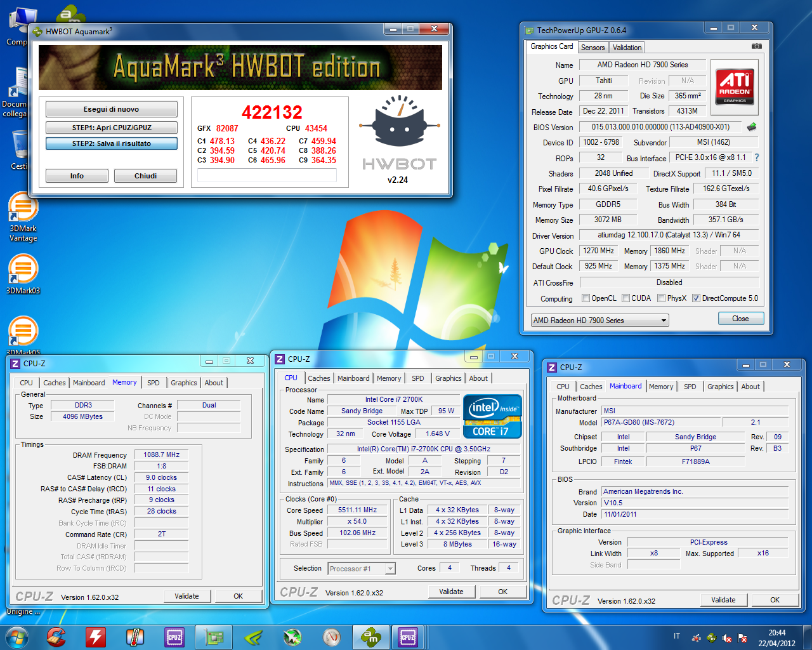The height and width of the screenshot is (650, 812).
Task: Click Validate in CPU-Z CPU window
Action: pos(451,592)
